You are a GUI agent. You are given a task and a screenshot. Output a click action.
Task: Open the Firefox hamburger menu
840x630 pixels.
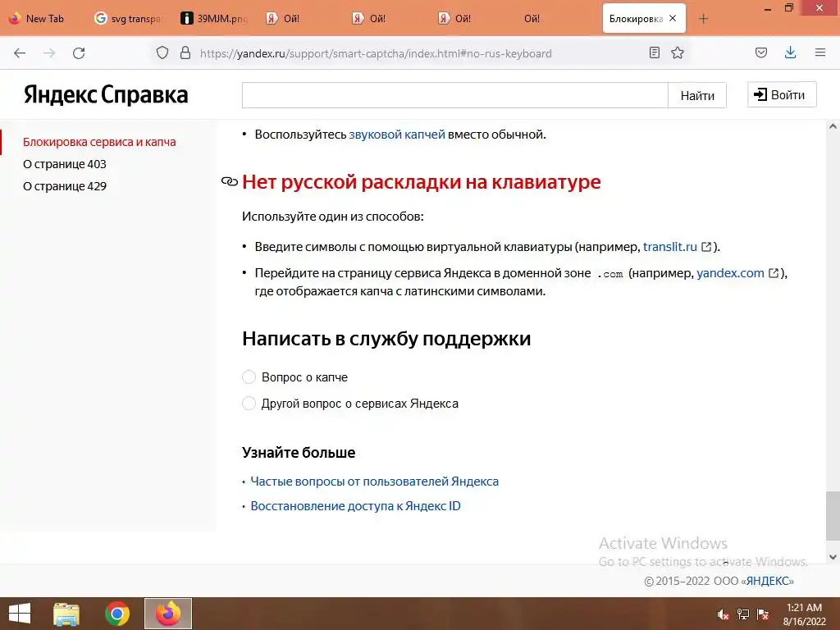tap(820, 52)
